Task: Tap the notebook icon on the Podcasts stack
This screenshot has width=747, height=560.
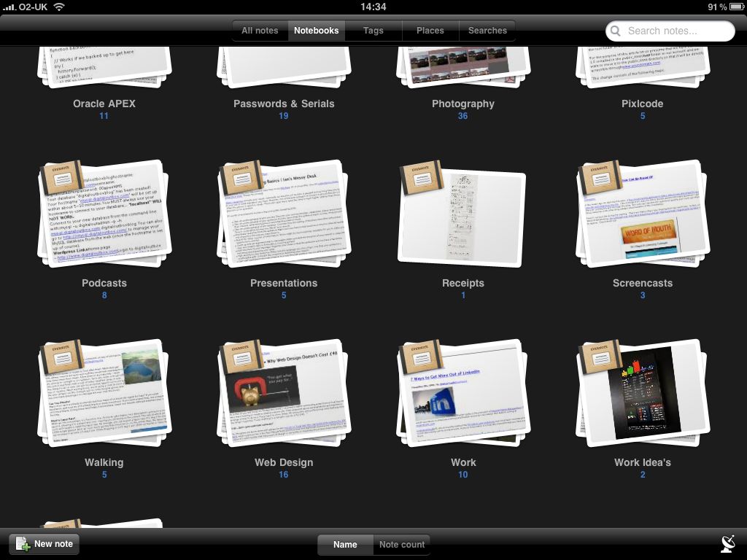Action: point(63,179)
